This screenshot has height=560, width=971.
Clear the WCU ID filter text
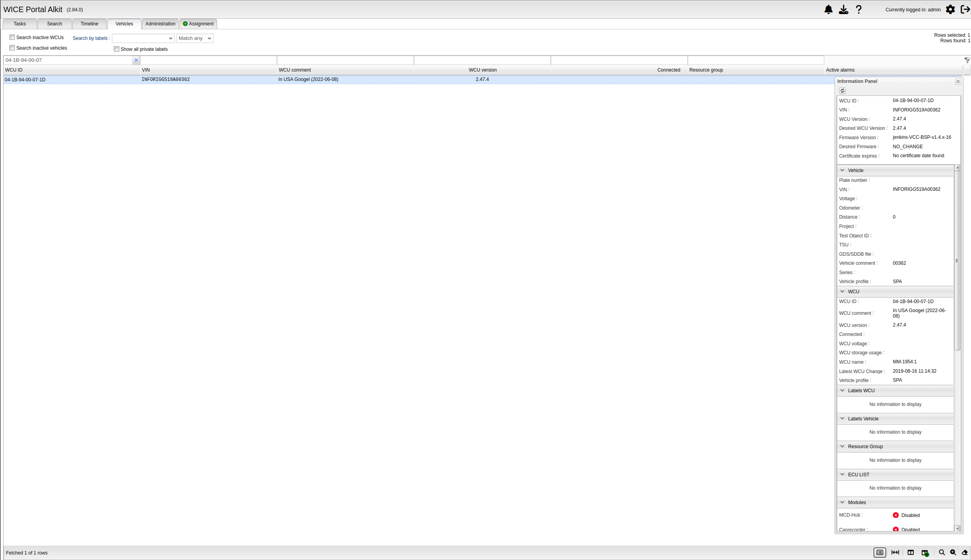136,60
